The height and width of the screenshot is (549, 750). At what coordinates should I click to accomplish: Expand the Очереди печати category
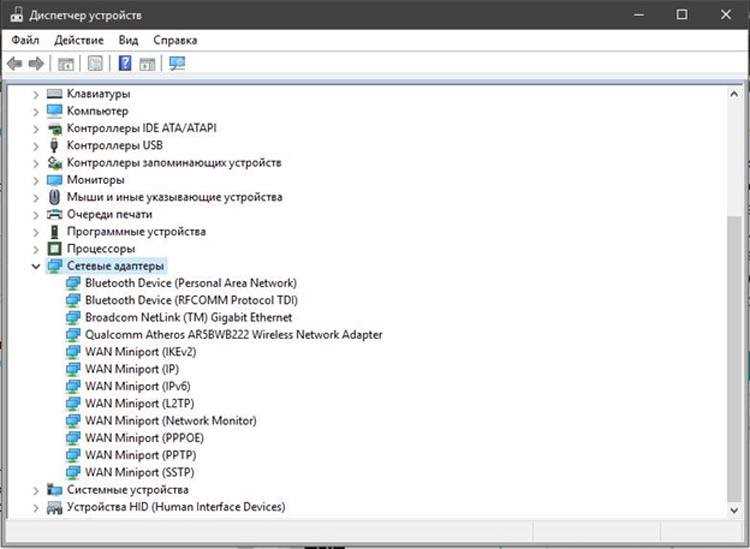point(36,215)
